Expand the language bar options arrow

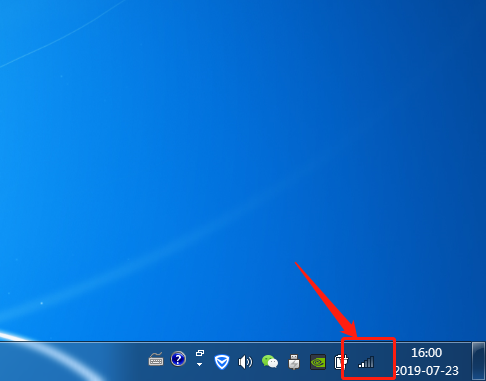point(199,364)
